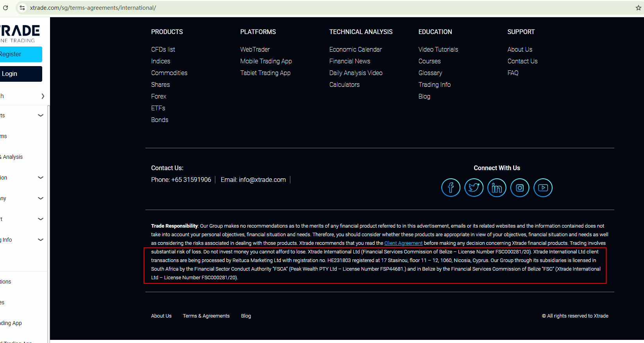Go to Contact Us page
644x343 pixels.
pyautogui.click(x=522, y=61)
